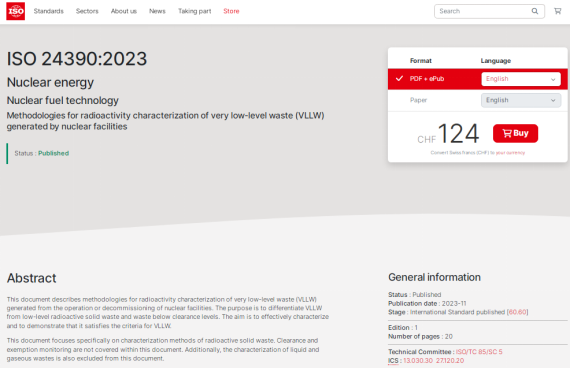Open the Taking part menu
The image size is (570, 368).
click(194, 11)
